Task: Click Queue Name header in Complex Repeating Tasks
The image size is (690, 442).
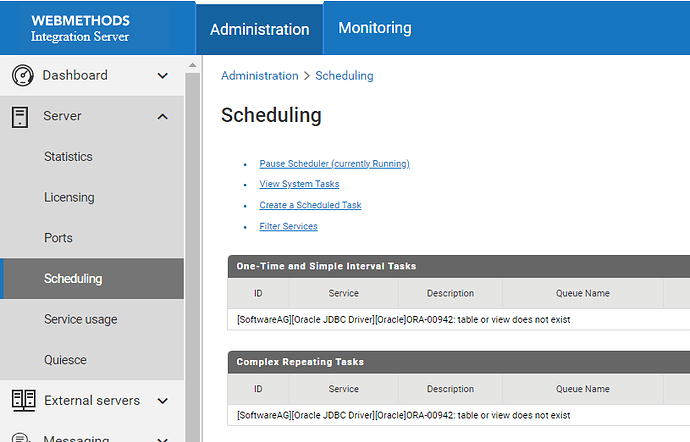Action: (x=583, y=389)
